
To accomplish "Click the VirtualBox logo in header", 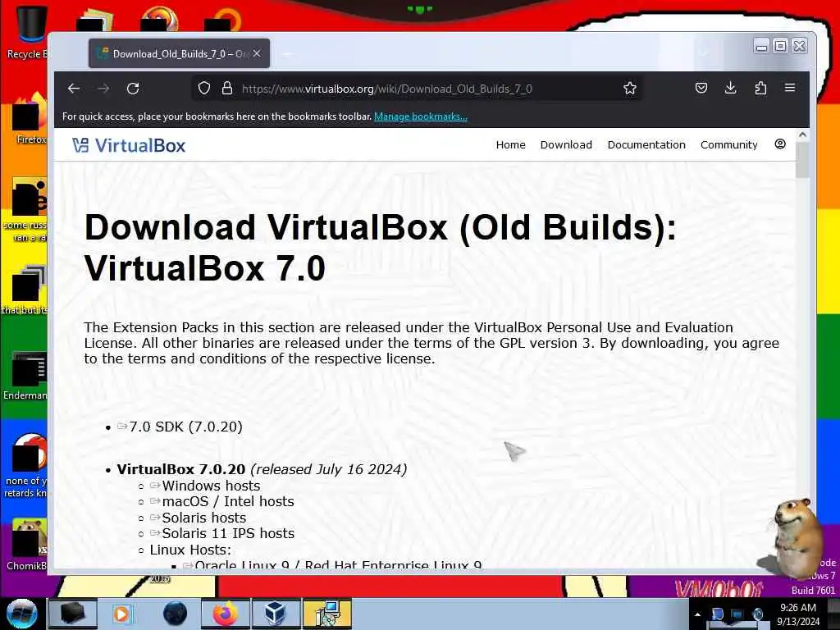I will click(129, 145).
